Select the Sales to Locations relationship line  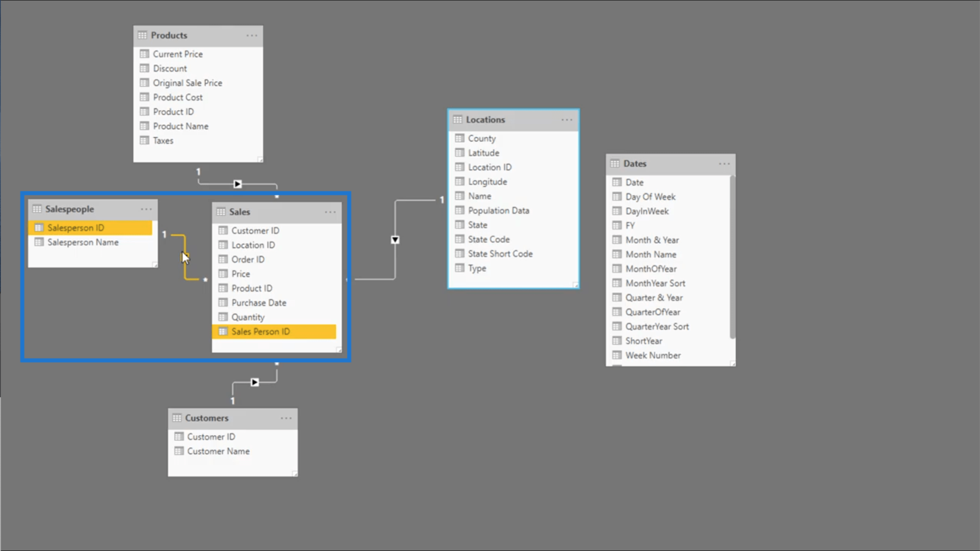click(395, 240)
